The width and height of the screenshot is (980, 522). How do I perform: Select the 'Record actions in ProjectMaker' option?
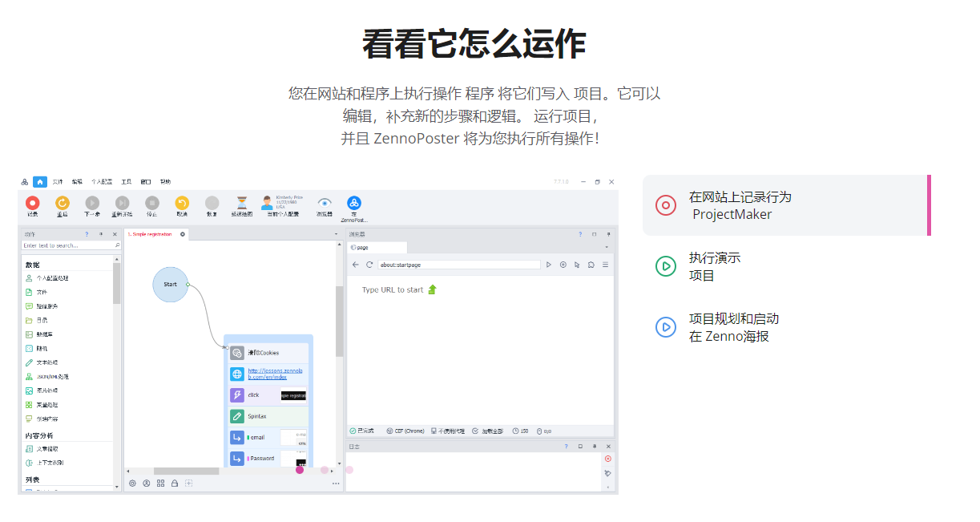point(785,205)
